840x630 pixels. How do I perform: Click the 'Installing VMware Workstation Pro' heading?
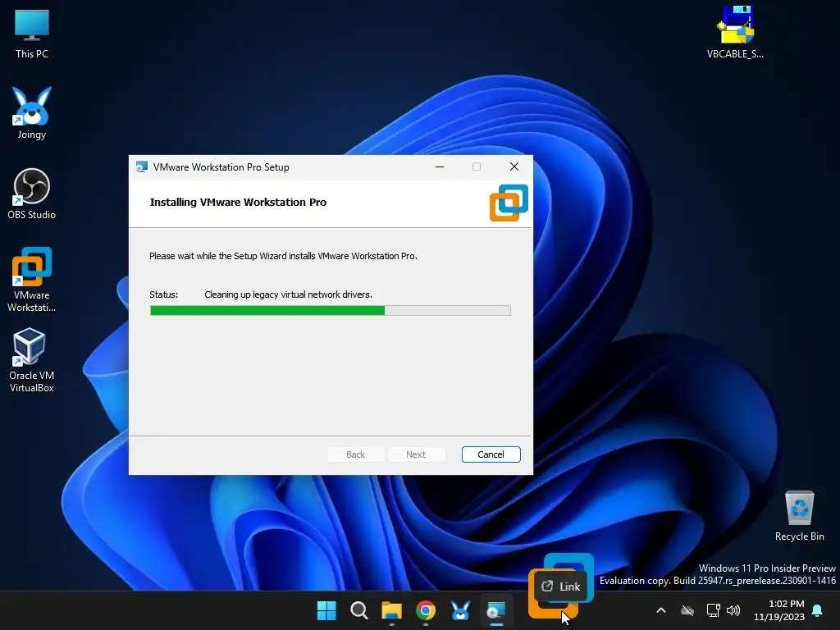click(x=238, y=203)
